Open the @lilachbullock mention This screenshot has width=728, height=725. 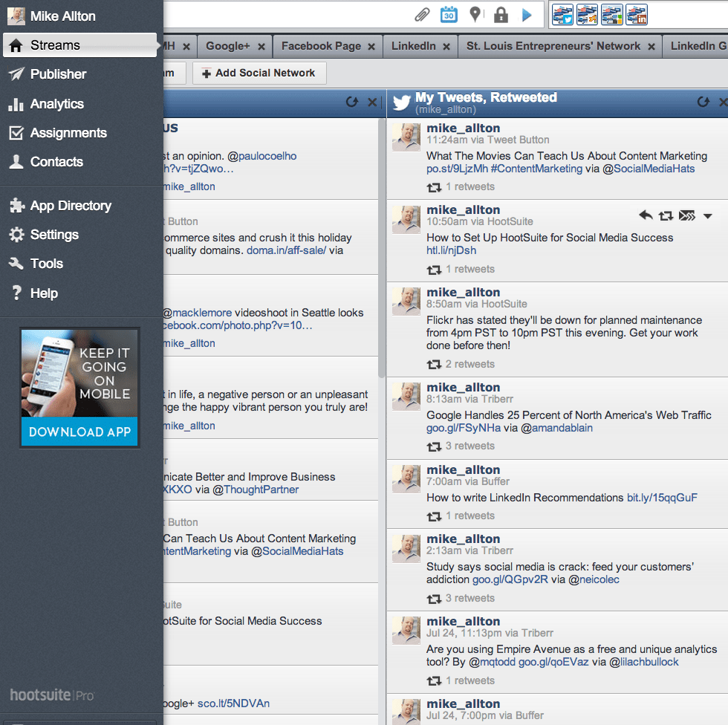[643, 662]
